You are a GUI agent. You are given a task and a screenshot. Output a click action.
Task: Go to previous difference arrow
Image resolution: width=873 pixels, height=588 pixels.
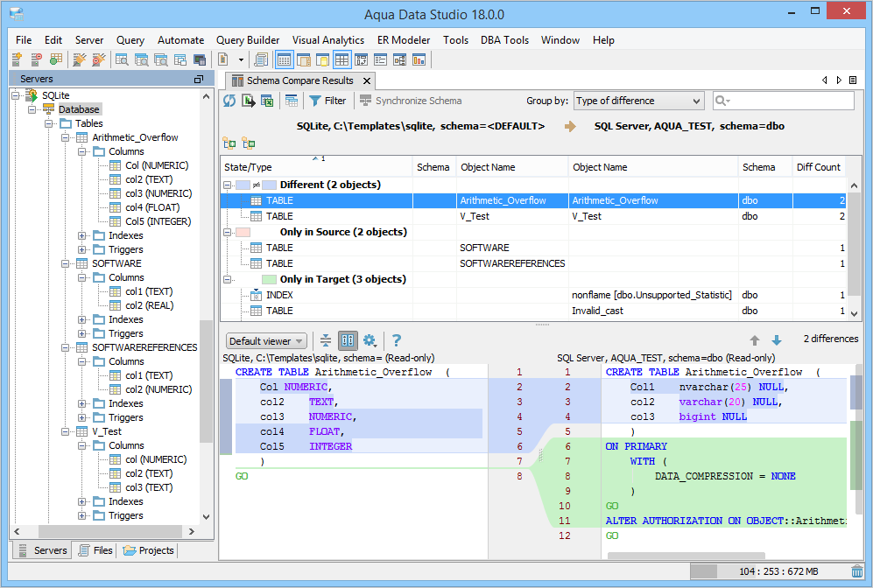pos(755,339)
